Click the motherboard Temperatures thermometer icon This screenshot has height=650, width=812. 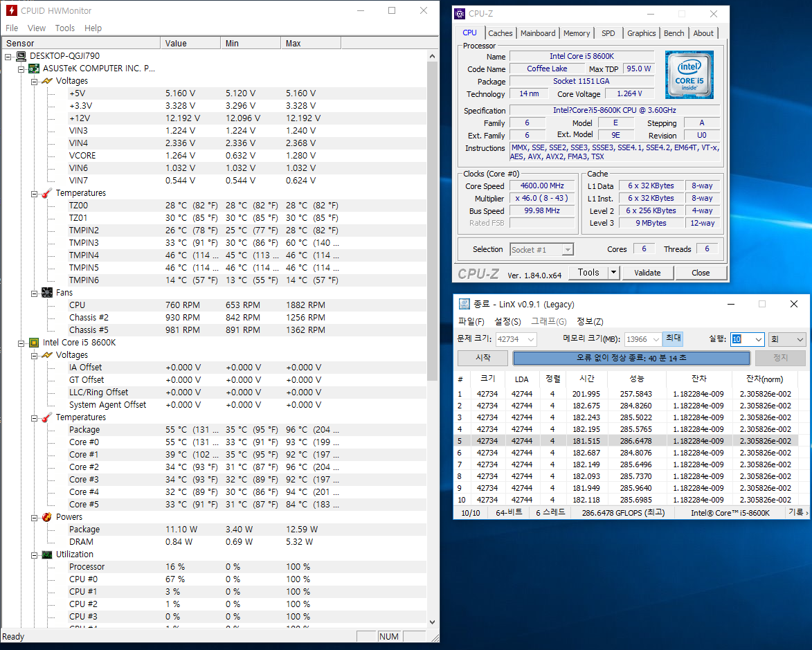46,192
